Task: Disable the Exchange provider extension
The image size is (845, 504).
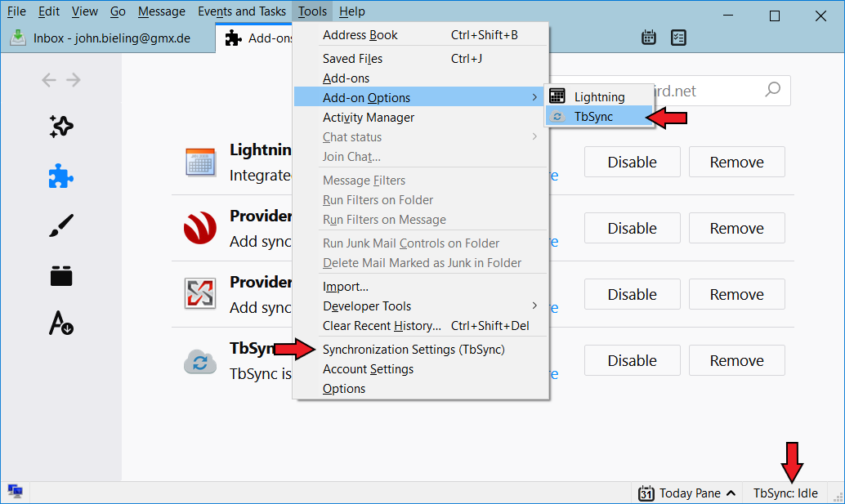Action: [633, 295]
